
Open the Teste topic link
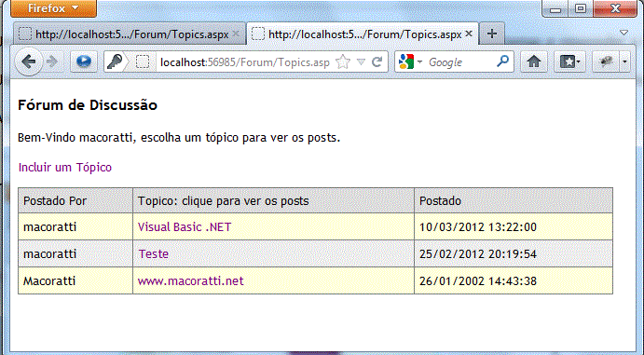[153, 254]
